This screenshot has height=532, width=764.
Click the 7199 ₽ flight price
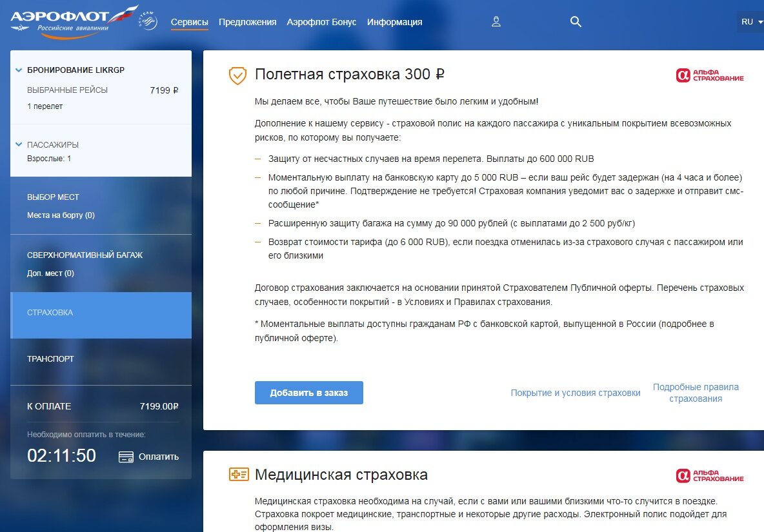[164, 90]
